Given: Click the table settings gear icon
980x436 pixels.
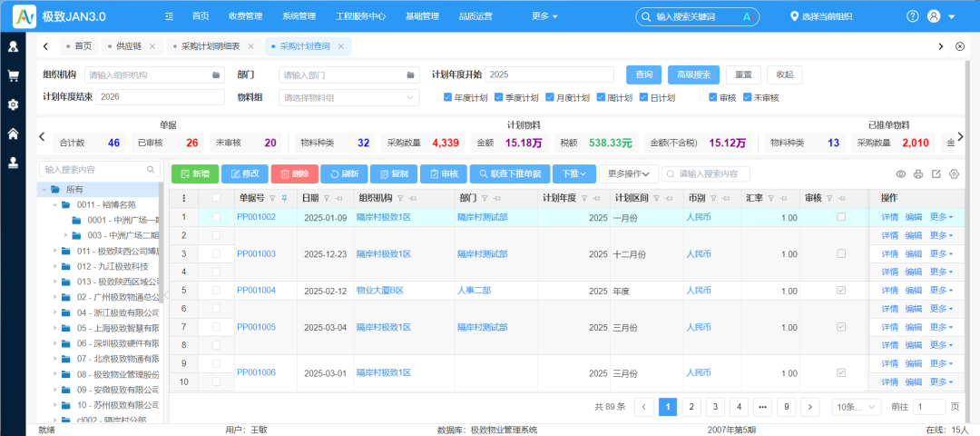Looking at the screenshot, I should (954, 173).
